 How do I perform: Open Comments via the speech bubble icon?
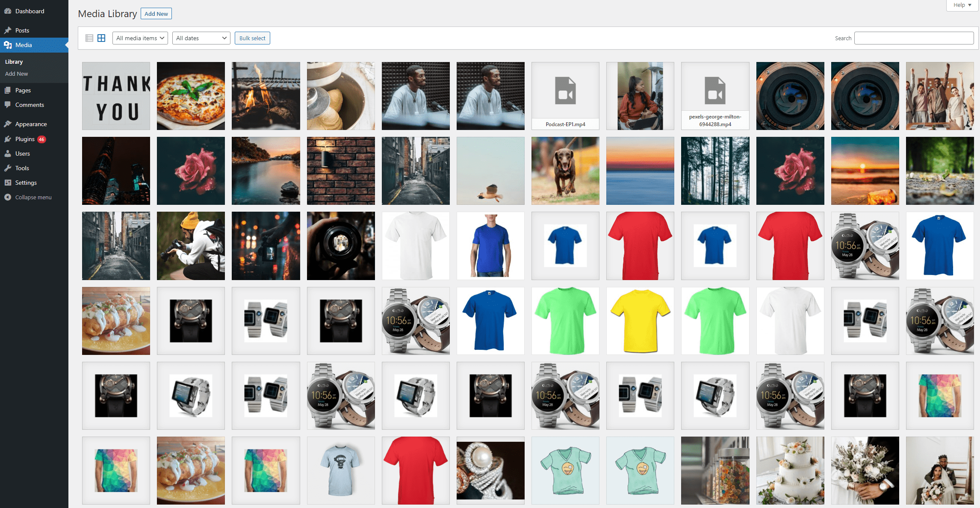click(7, 105)
